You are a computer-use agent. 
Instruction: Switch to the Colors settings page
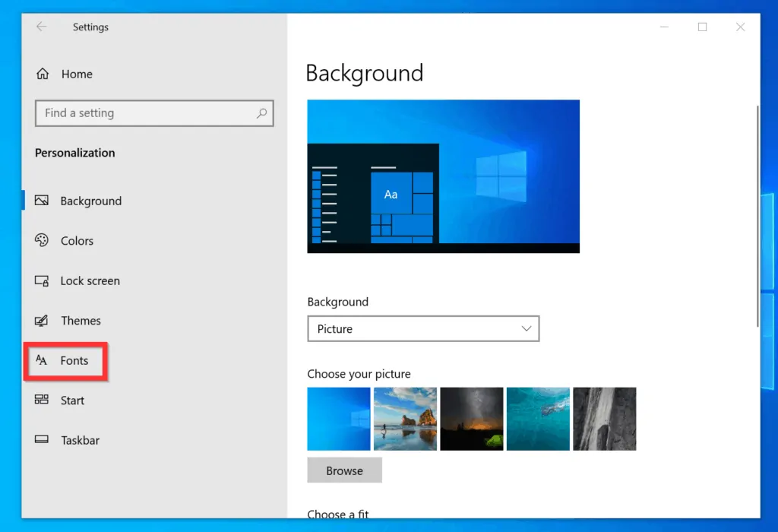[77, 241]
